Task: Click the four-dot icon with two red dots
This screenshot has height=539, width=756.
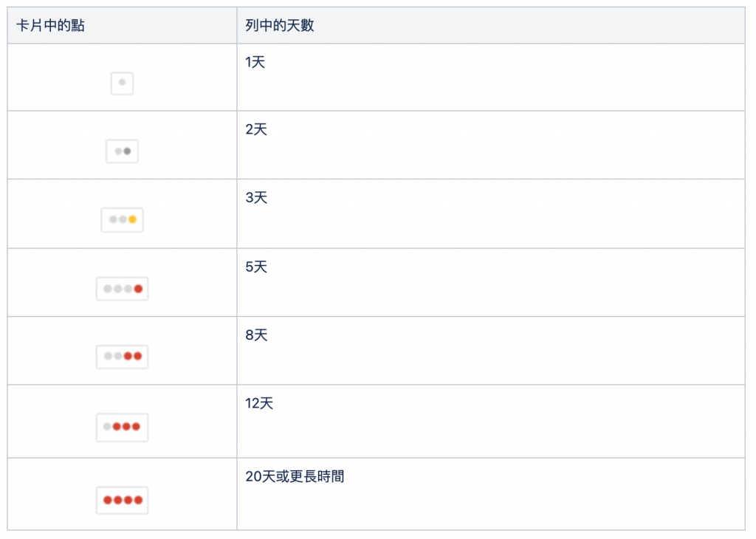Action: [122, 357]
